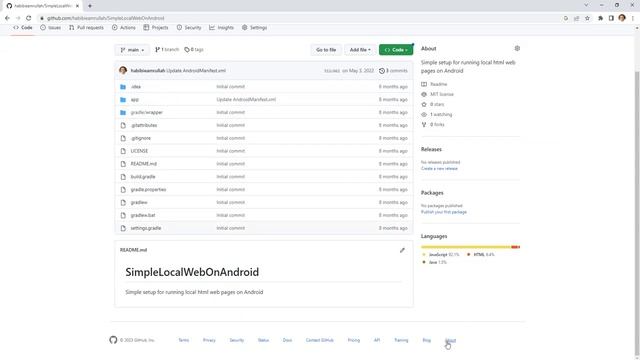Image resolution: width=640 pixels, height=360 pixels.
Task: Reload the page
Action: pos(29,18)
